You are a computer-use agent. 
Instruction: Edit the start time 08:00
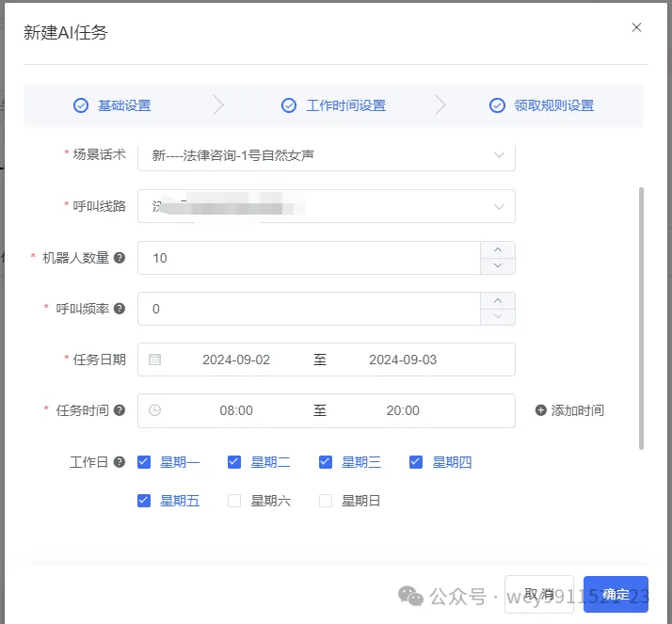click(x=236, y=410)
